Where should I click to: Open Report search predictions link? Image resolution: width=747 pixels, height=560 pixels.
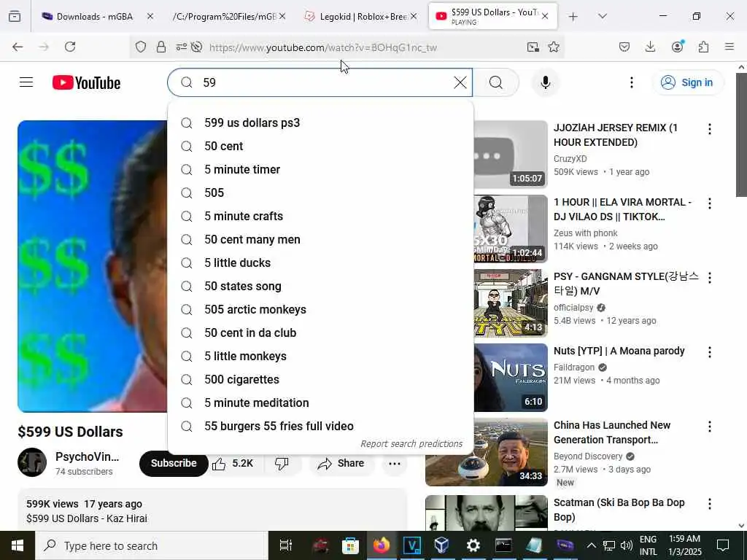coord(411,444)
